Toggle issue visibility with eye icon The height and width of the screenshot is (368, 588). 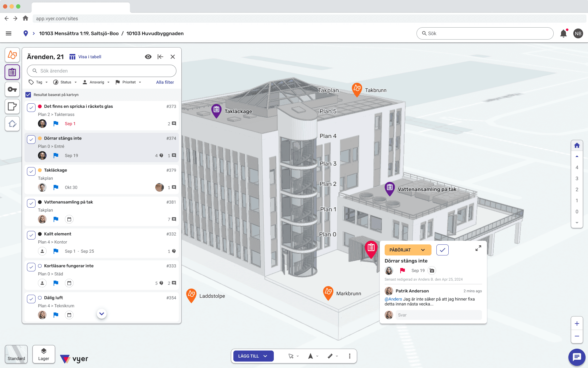pyautogui.click(x=148, y=57)
